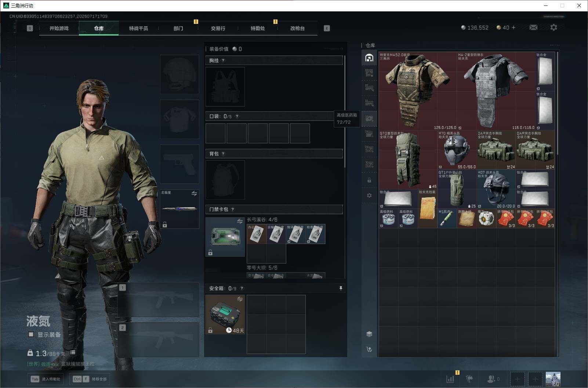
Task: Click the safe box pin icon
Action: click(x=341, y=288)
